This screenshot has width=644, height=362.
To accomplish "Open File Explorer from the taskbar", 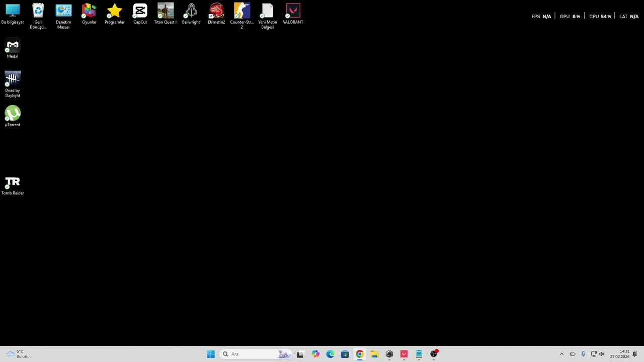I will [x=374, y=354].
